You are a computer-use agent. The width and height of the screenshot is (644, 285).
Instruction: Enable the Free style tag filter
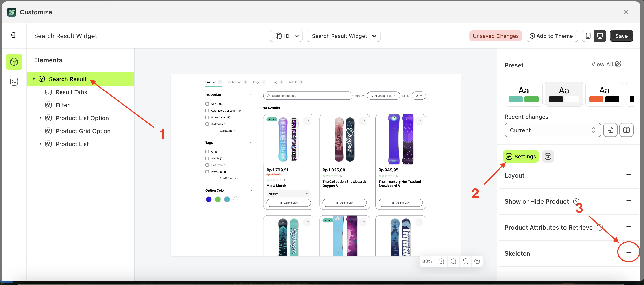pos(207,165)
